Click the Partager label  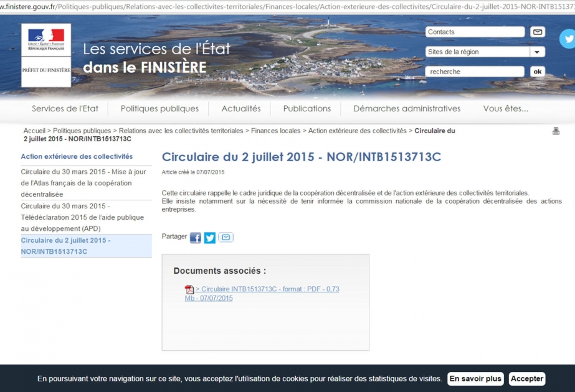(174, 236)
